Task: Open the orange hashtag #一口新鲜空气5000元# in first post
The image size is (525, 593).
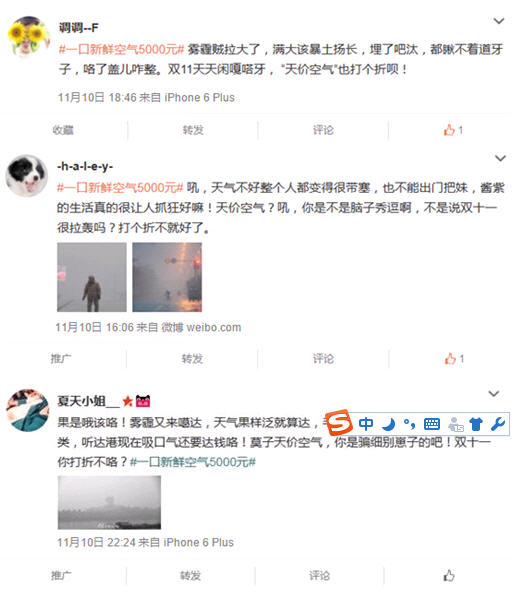Action: (121, 49)
